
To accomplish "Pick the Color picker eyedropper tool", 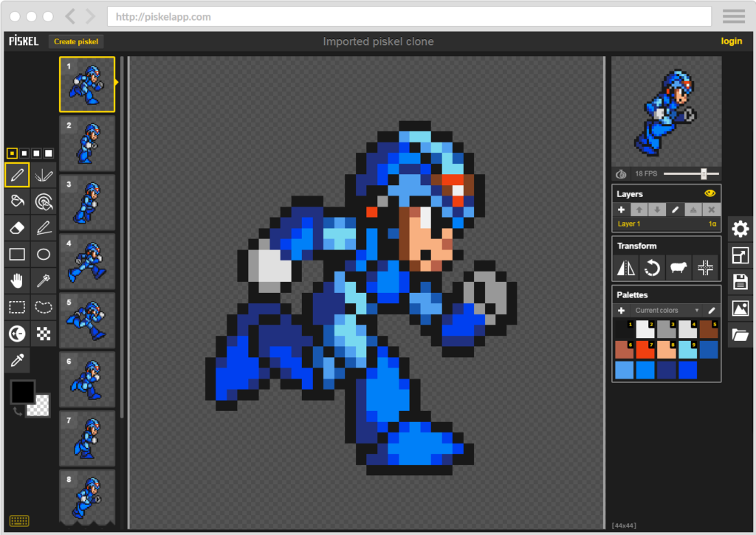I will 16,360.
